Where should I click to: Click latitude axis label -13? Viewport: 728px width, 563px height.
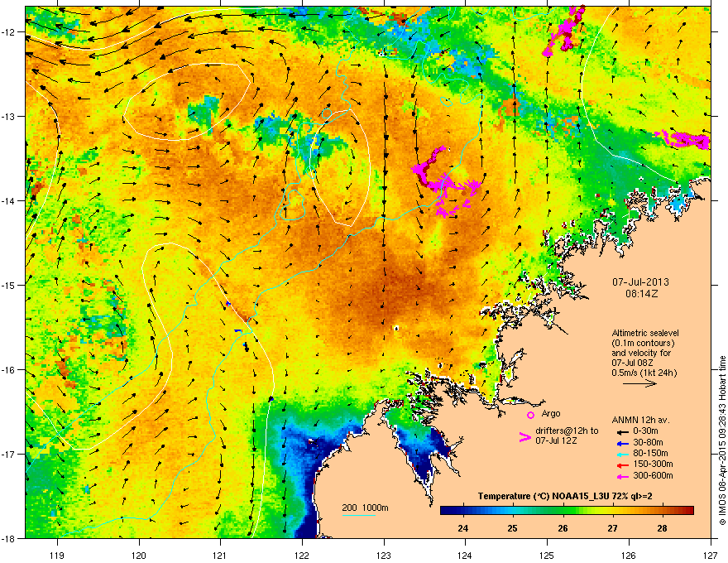tap(8, 116)
